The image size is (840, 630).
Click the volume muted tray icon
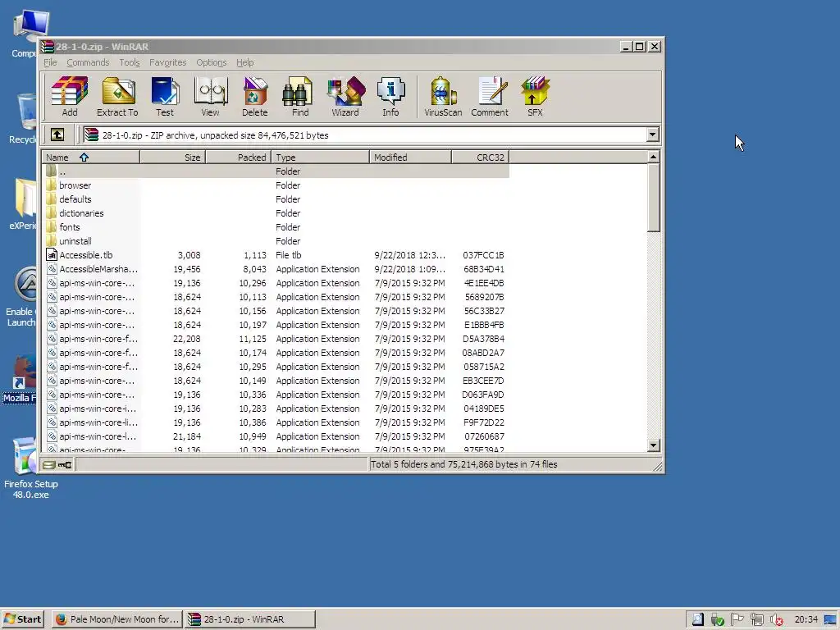[x=776, y=620]
